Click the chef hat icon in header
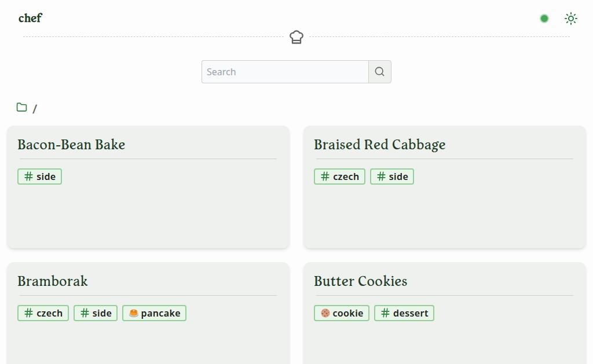The height and width of the screenshot is (364, 593). 296,37
